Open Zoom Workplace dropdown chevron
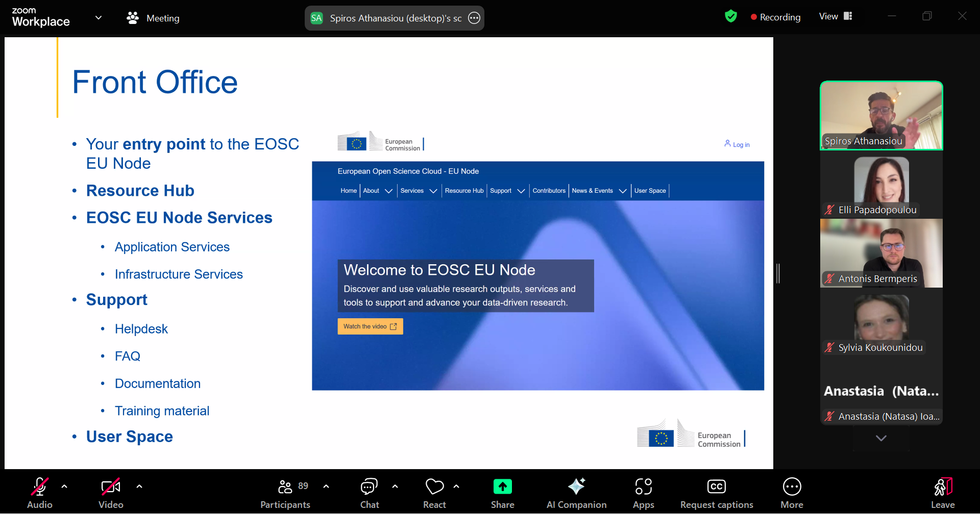The height and width of the screenshot is (514, 980). click(x=99, y=18)
